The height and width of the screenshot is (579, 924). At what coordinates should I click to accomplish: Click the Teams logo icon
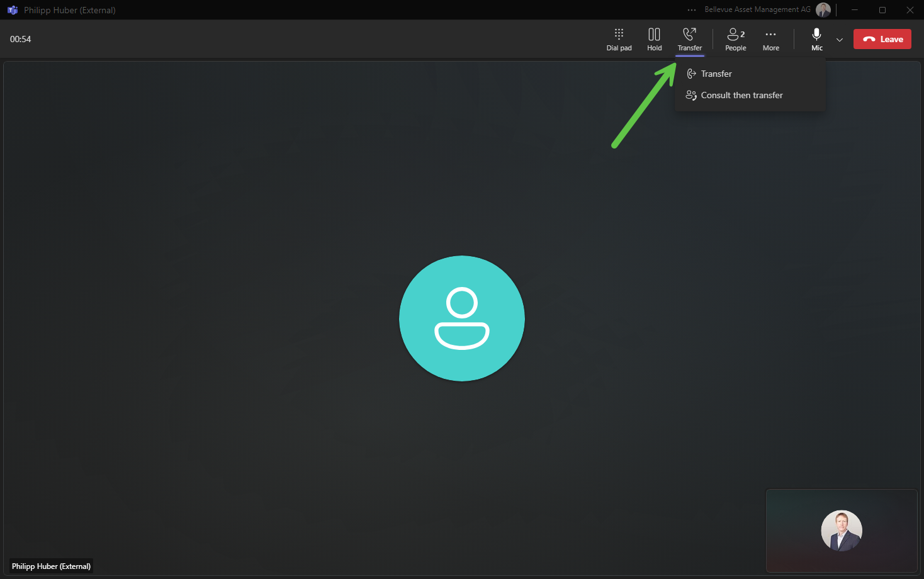pyautogui.click(x=13, y=10)
